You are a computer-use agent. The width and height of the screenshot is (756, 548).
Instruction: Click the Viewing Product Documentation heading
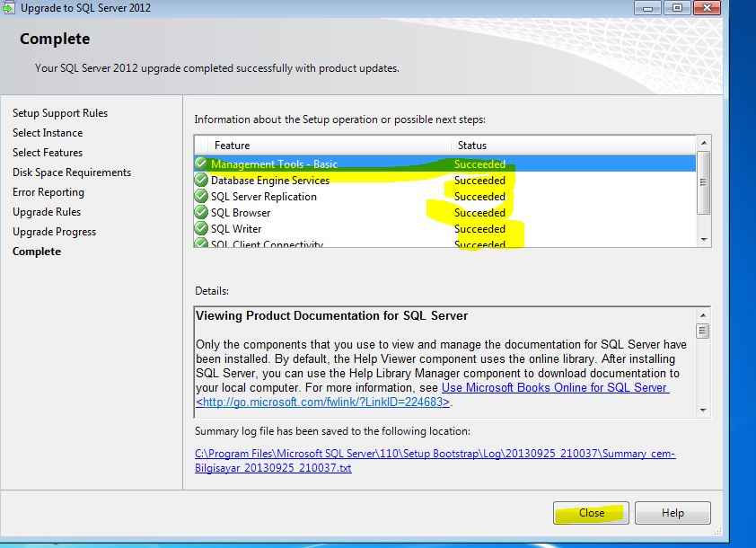tap(331, 316)
